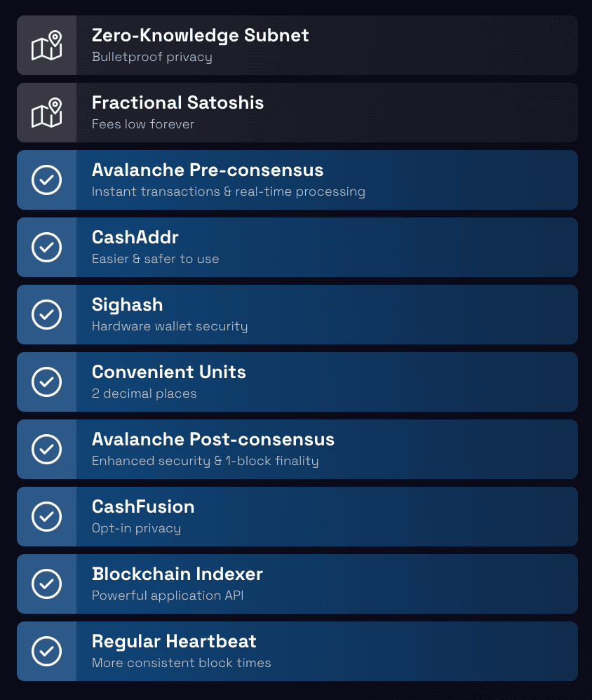Open the CashAddr heading link
Image resolution: width=592 pixels, height=700 pixels.
135,237
